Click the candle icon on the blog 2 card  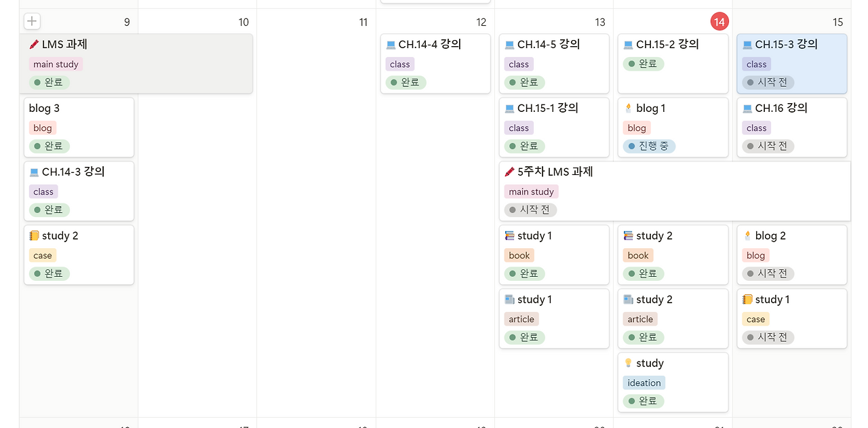pyautogui.click(x=747, y=235)
